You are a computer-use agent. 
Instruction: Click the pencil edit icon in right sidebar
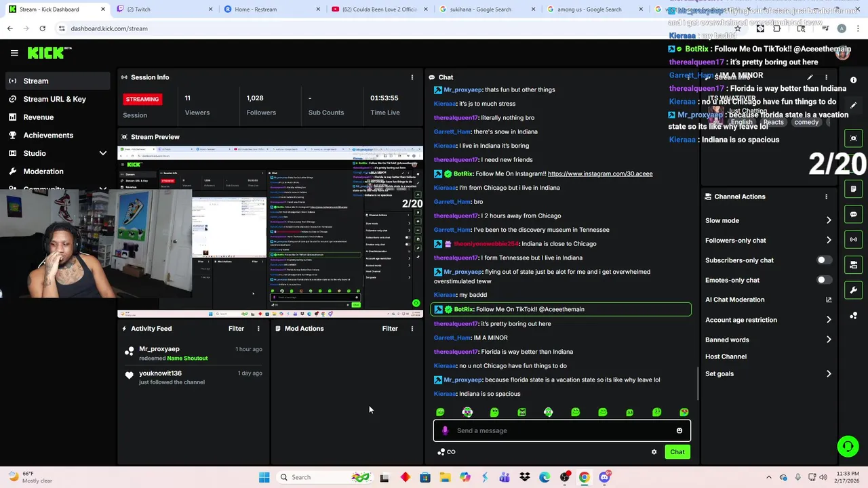click(854, 105)
